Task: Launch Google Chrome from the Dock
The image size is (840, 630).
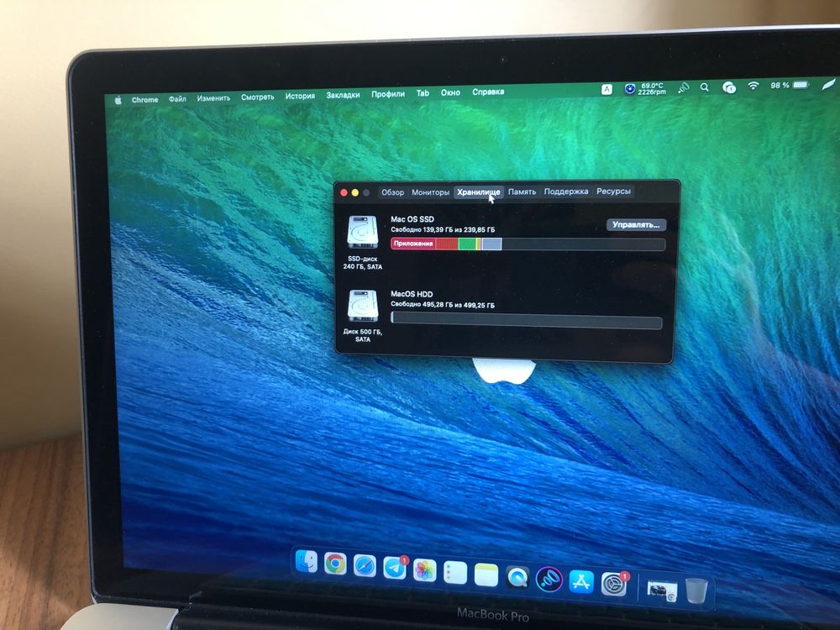Action: (x=335, y=564)
